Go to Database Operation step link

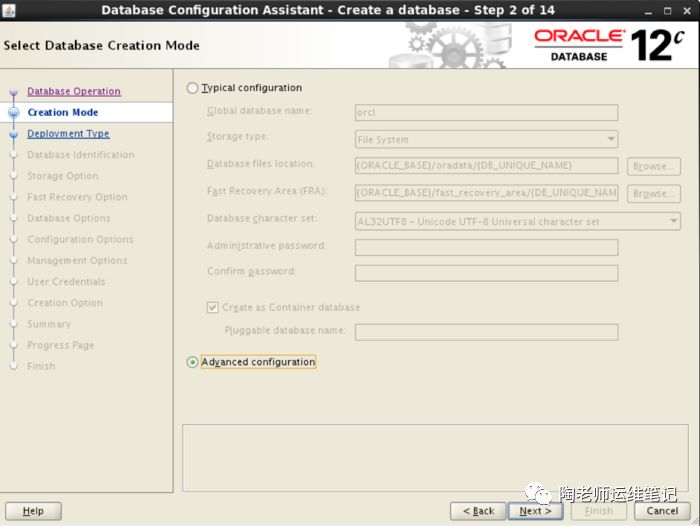(74, 92)
